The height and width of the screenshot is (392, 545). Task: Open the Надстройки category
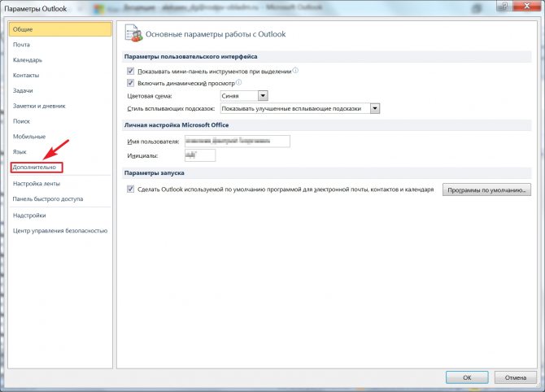click(x=60, y=216)
